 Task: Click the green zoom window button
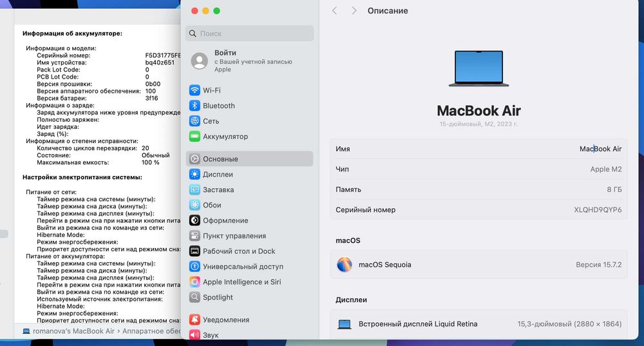pos(216,11)
